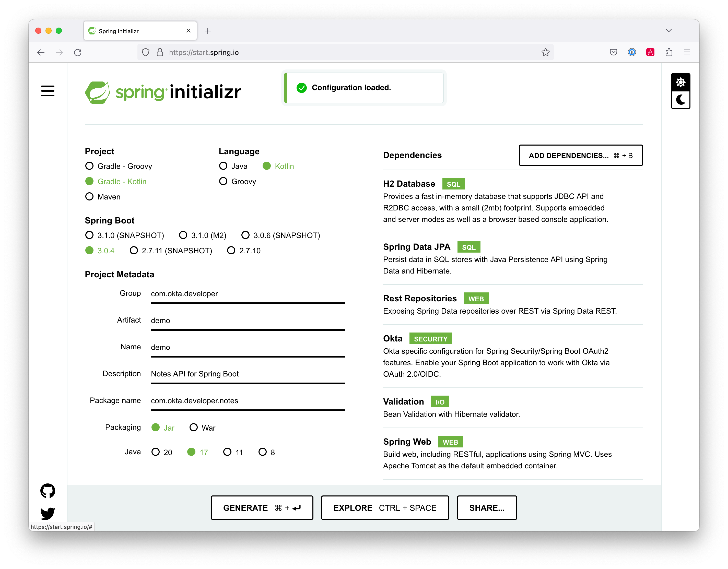Screen dimensions: 728x569
Task: Select Spring Boot 2.7.10
Action: [x=244, y=251]
